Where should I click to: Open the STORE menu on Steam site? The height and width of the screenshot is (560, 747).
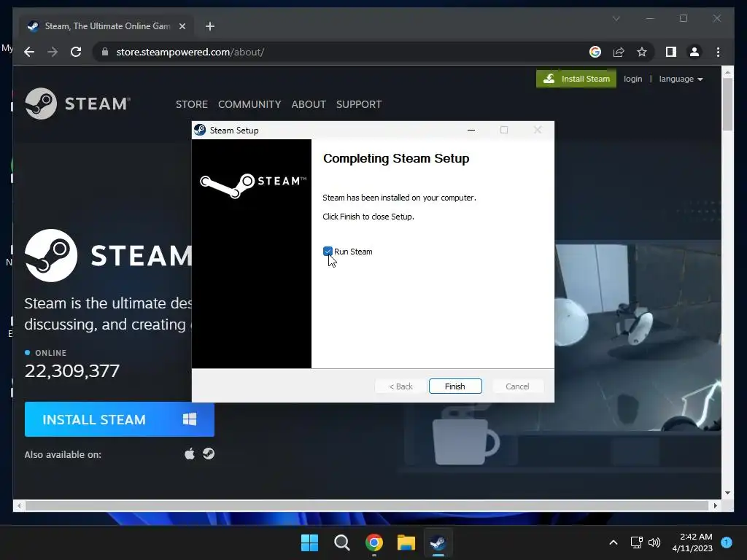192,104
